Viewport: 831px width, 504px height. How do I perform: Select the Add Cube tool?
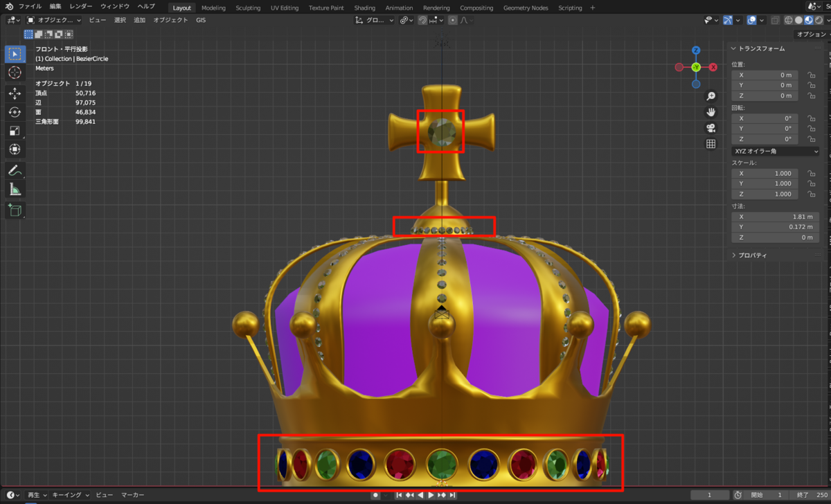pos(15,210)
